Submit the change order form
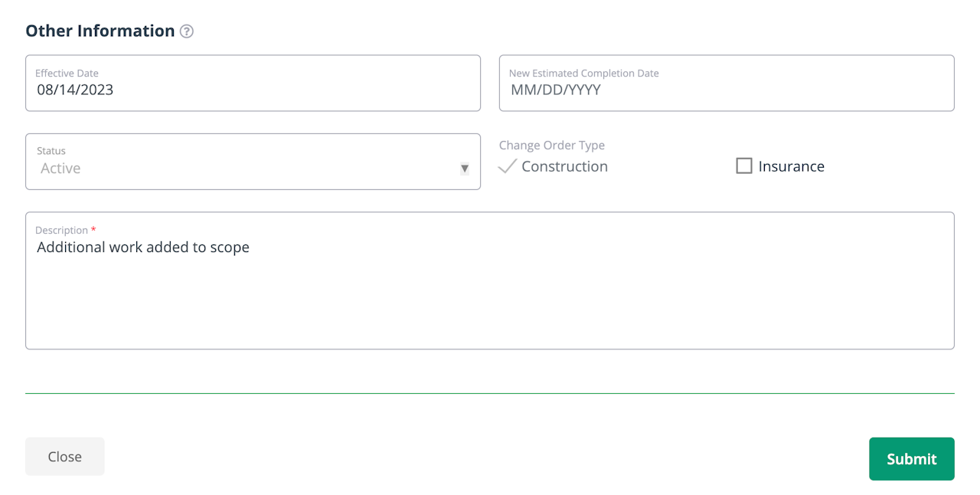This screenshot has width=980, height=495. (x=911, y=459)
